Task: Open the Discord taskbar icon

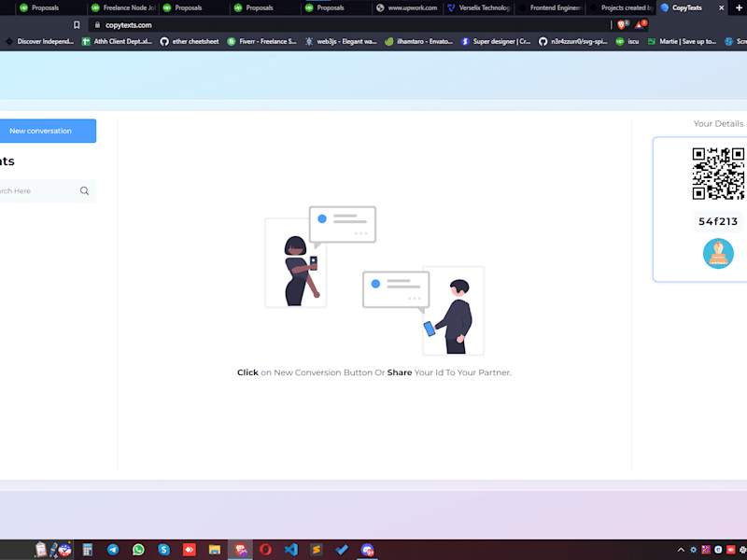Action: 367,550
